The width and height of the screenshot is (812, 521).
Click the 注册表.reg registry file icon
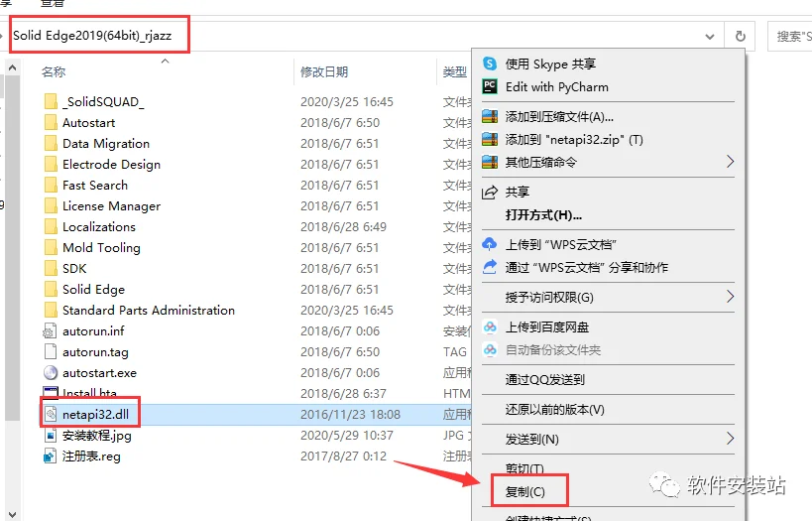(51, 456)
